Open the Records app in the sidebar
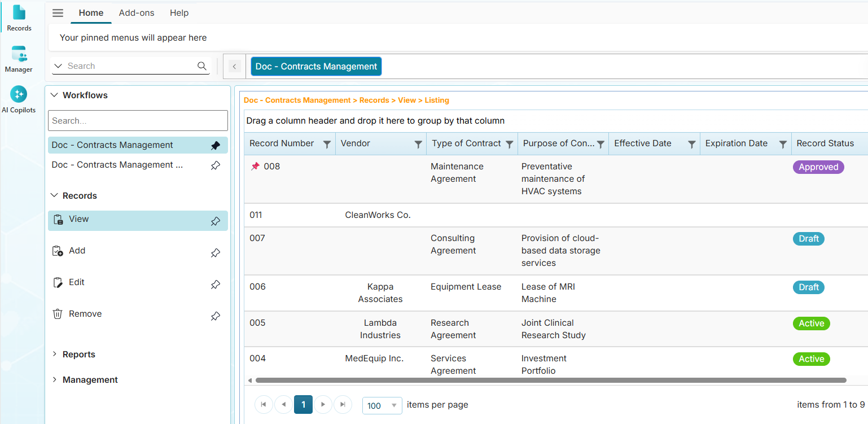 19,18
